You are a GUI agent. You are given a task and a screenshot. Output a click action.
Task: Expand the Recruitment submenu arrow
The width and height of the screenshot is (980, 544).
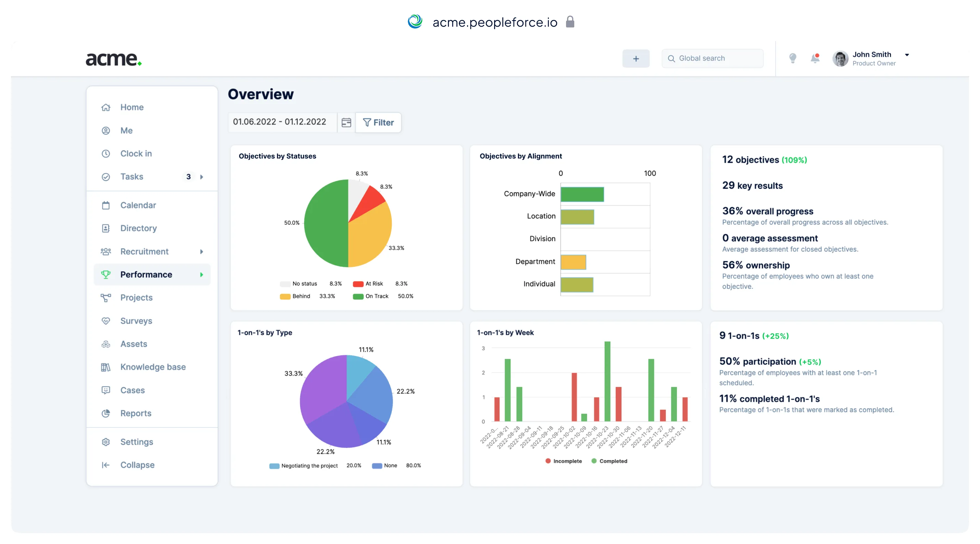click(x=202, y=252)
